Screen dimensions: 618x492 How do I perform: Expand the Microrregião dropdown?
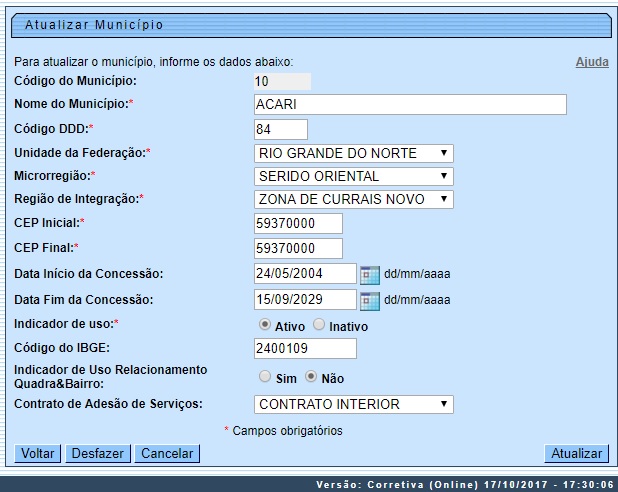[x=354, y=176]
